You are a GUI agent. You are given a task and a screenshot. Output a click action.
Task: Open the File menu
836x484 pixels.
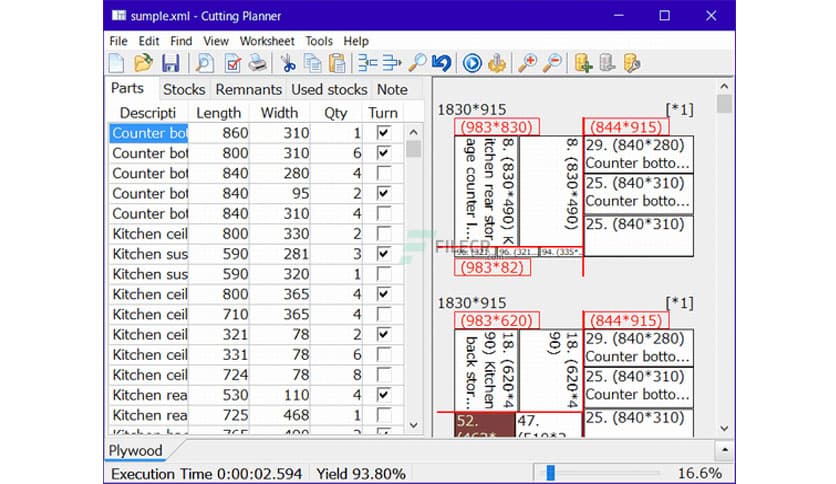coord(118,41)
